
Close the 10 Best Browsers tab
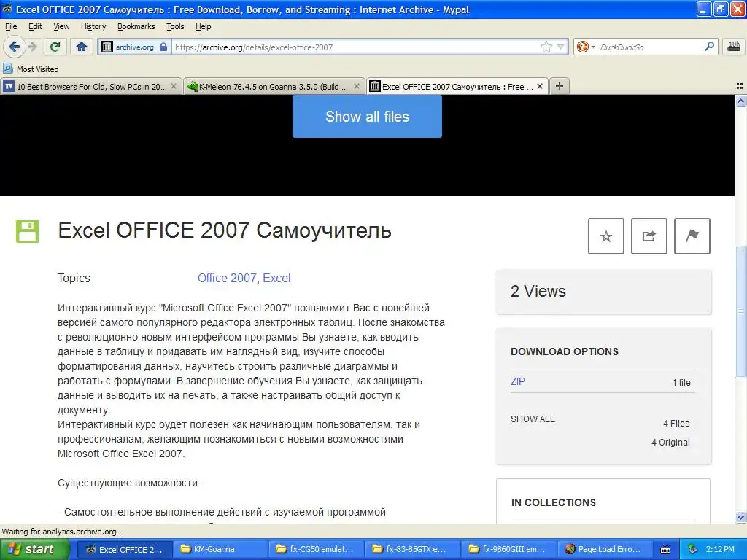tap(174, 86)
